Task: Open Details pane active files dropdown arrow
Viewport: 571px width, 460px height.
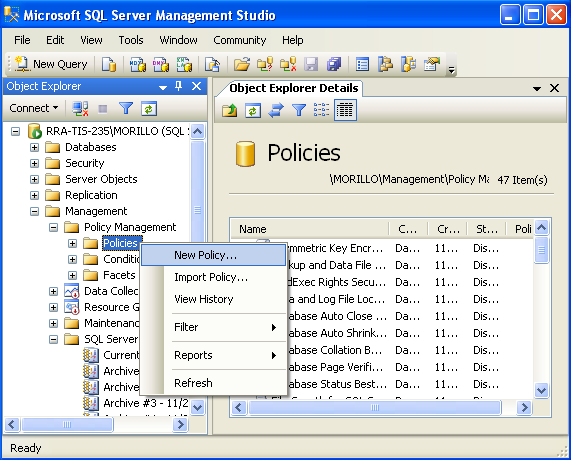Action: (x=536, y=89)
